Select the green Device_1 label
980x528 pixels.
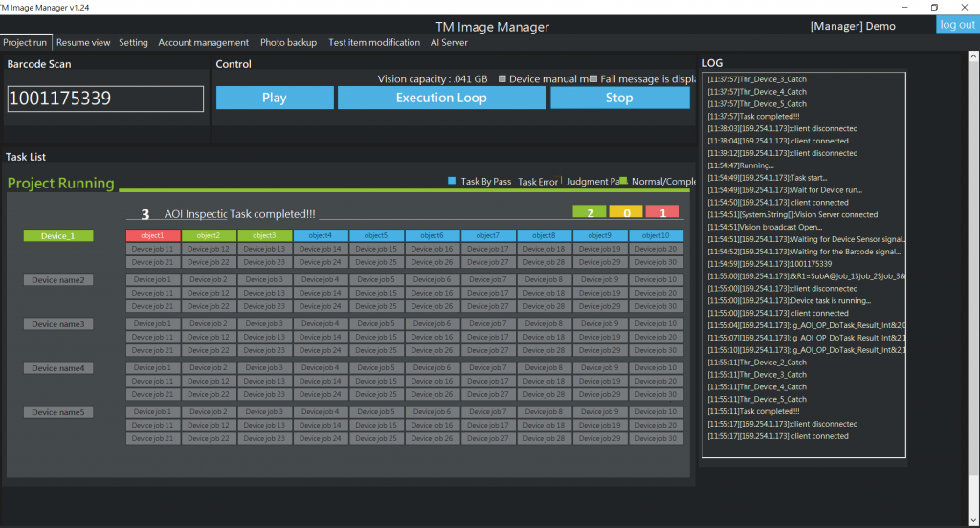(57, 235)
